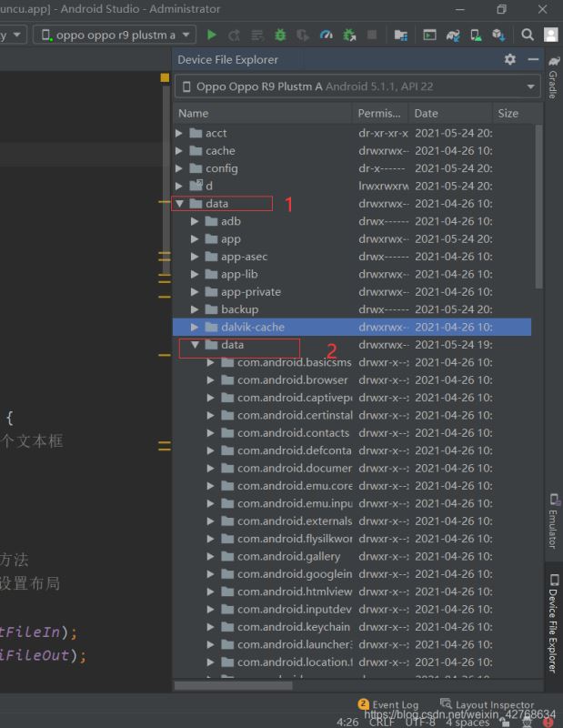Viewport: 563px width, 728px height.
Task: Open the Gradle side tool window
Action: [553, 77]
